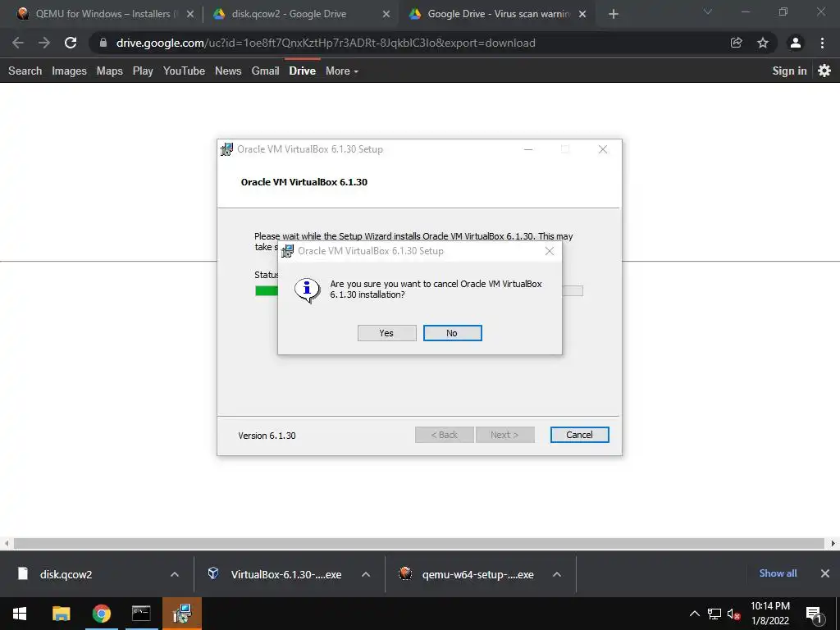This screenshot has height=630, width=840.
Task: Click the horizontal scrollbar's right arrow
Action: (833, 543)
